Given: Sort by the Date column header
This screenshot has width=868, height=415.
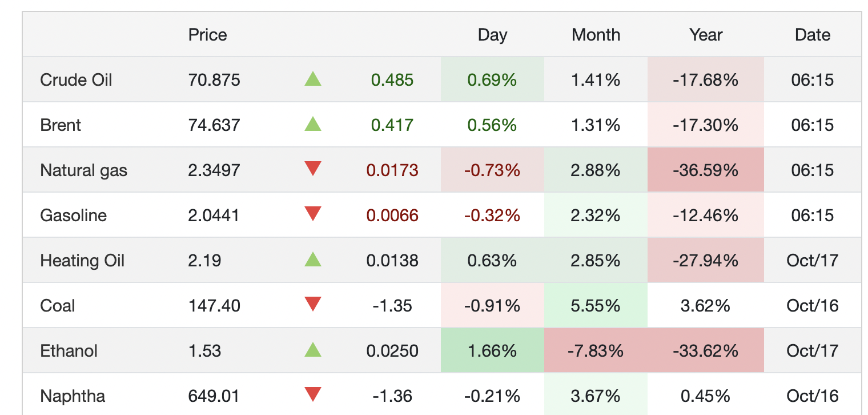Looking at the screenshot, I should [813, 35].
